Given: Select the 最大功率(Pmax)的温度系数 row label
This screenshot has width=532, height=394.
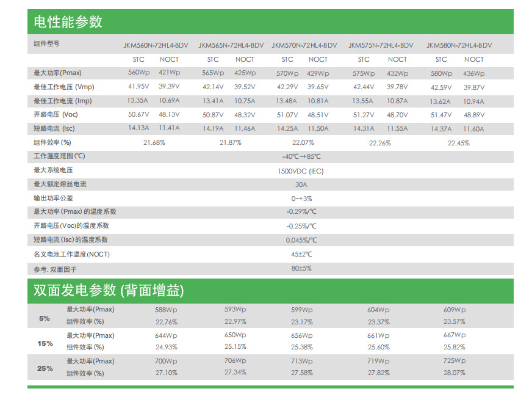Looking at the screenshot, I should [74, 211].
